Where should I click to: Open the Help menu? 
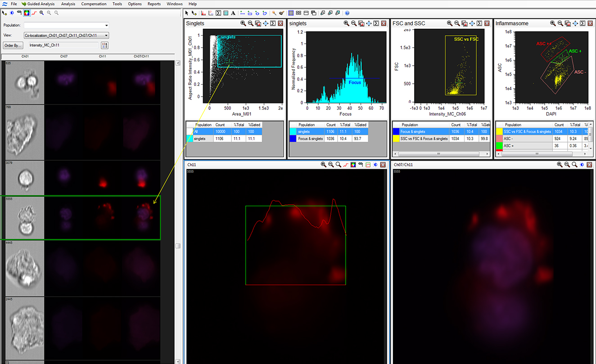click(193, 4)
